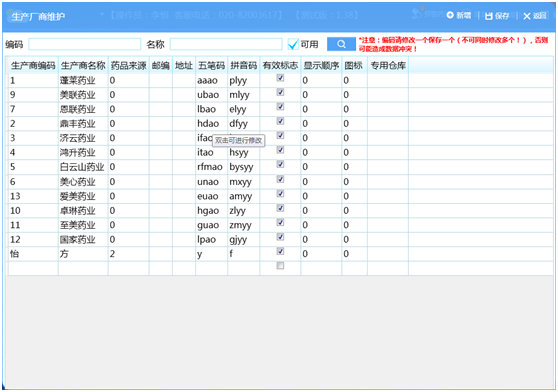Select the 鸿升药业 name cell
Viewport: 558px width, 392px height.
(83, 153)
